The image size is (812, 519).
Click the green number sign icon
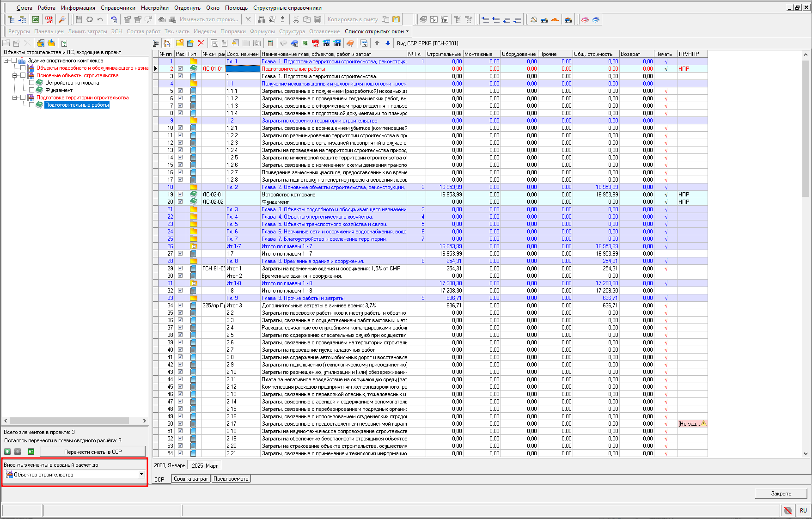coord(31,452)
